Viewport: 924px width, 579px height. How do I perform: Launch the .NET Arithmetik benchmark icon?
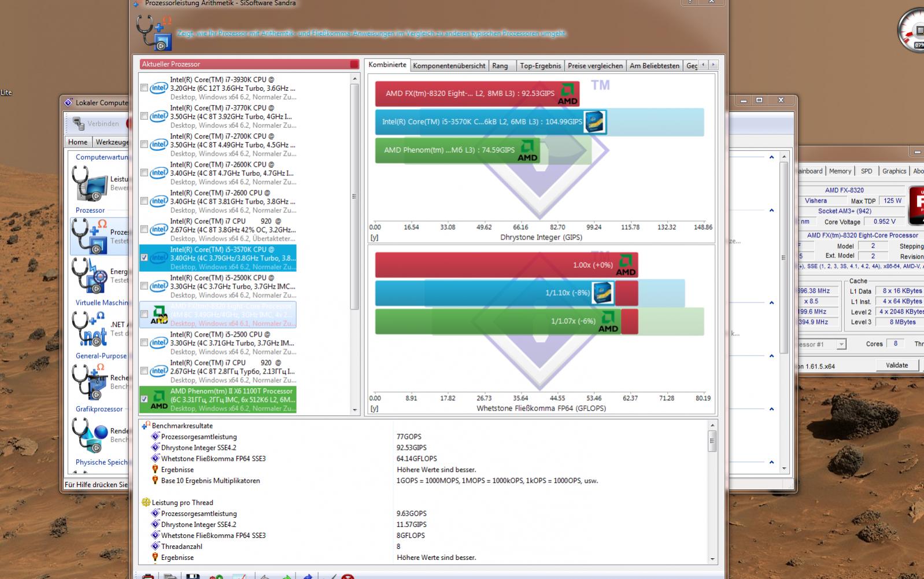[88, 328]
